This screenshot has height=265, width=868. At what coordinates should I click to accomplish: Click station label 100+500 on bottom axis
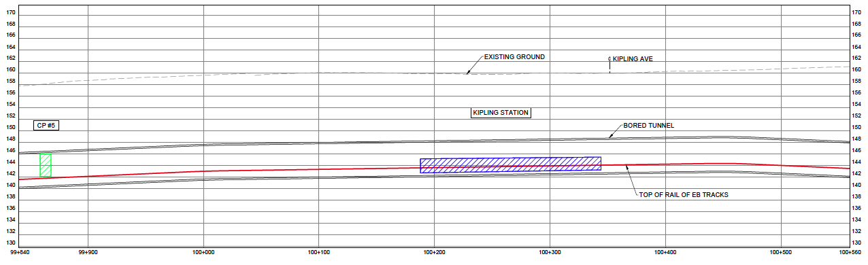click(780, 251)
